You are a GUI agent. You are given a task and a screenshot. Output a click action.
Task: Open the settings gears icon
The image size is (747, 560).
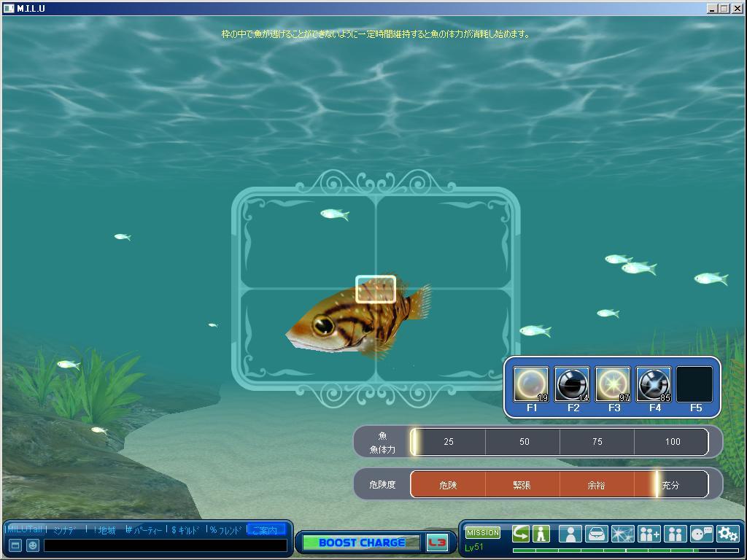pos(727,534)
